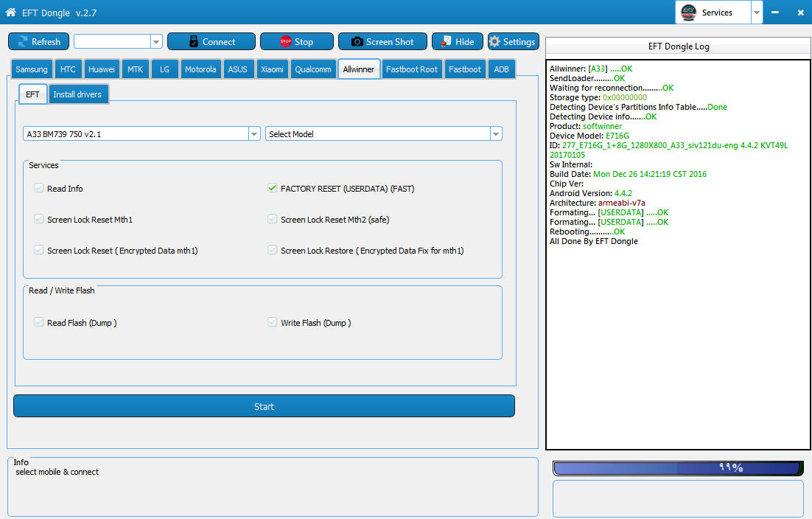Select the Motorola tab

click(200, 69)
